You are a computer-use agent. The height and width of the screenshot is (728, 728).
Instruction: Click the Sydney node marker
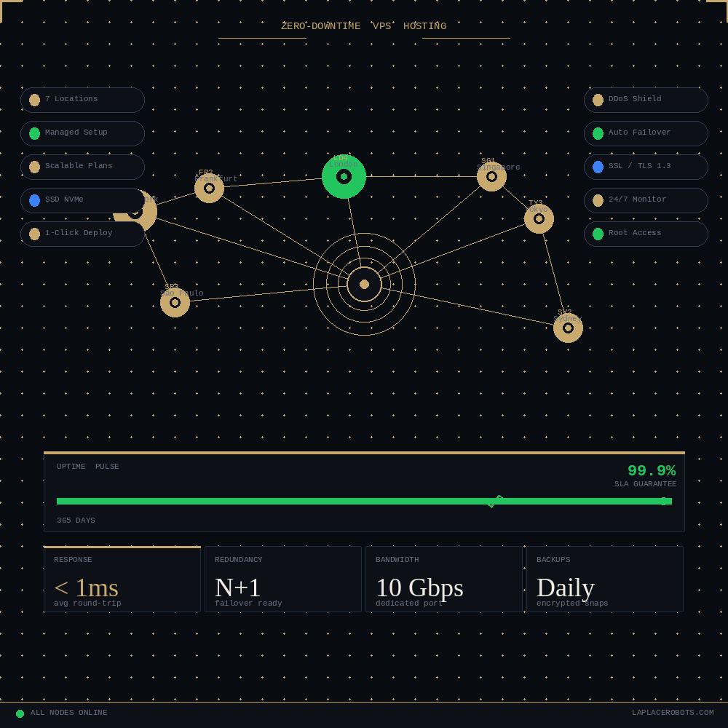[x=568, y=328]
